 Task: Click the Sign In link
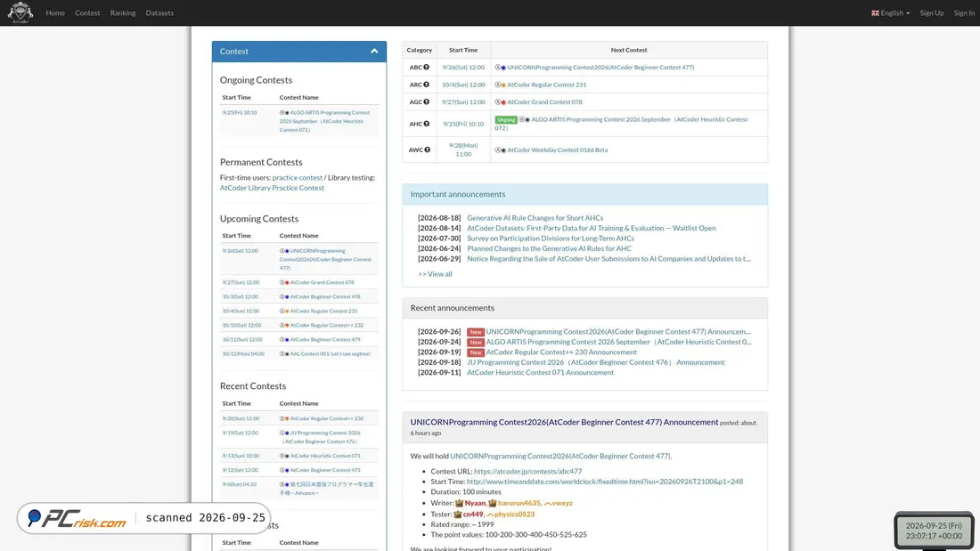[x=964, y=12]
